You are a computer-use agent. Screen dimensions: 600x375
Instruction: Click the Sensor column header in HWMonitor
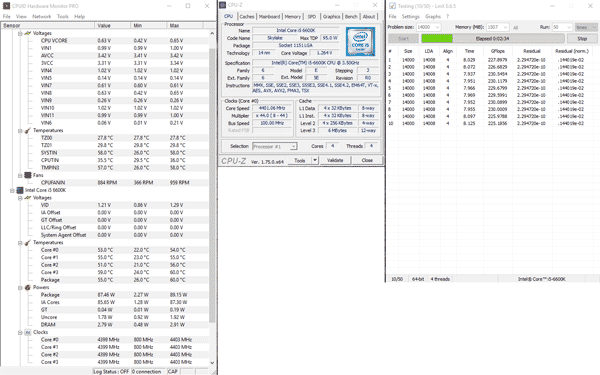tap(47, 25)
